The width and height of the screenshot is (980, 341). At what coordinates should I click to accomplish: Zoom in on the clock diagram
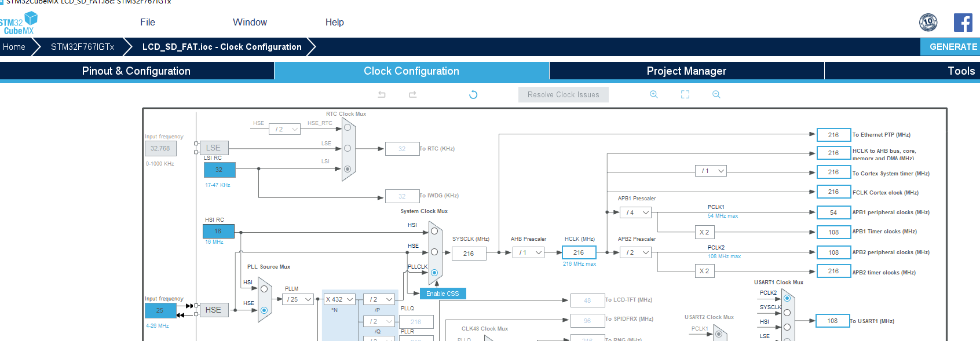coord(654,94)
